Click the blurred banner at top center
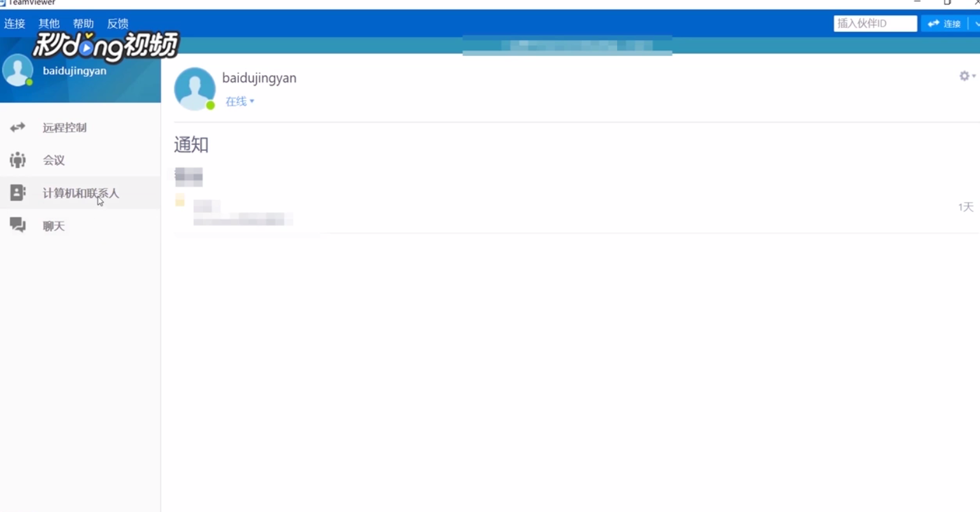 point(567,46)
